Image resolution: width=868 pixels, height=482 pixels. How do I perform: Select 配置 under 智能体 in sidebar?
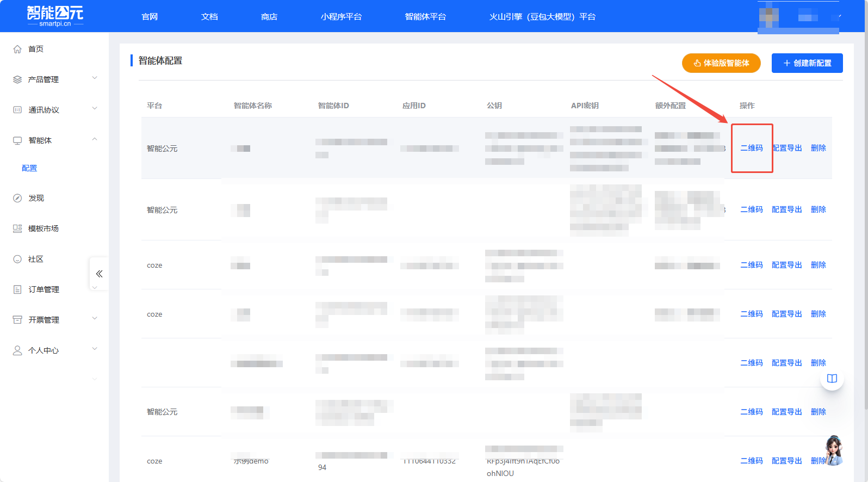point(29,168)
